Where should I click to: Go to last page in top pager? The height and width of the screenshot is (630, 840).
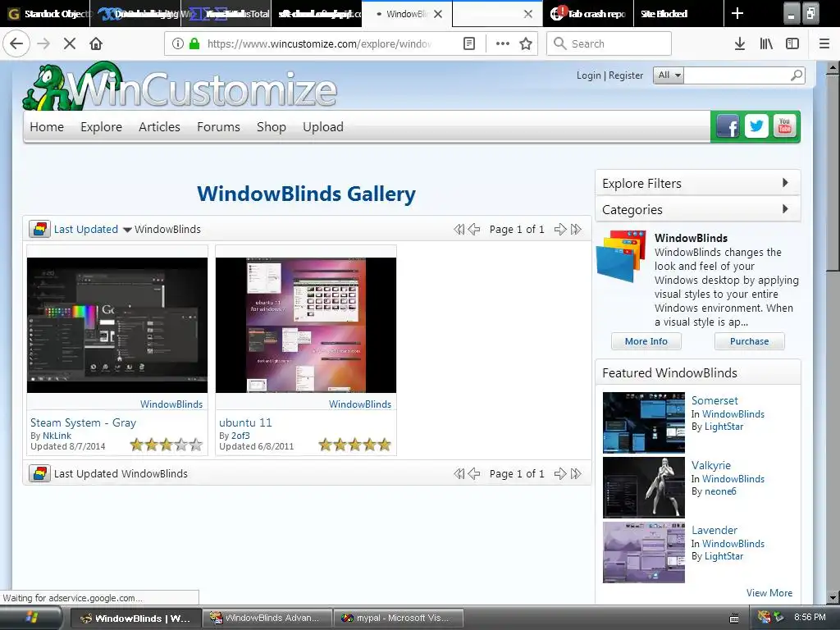point(576,230)
